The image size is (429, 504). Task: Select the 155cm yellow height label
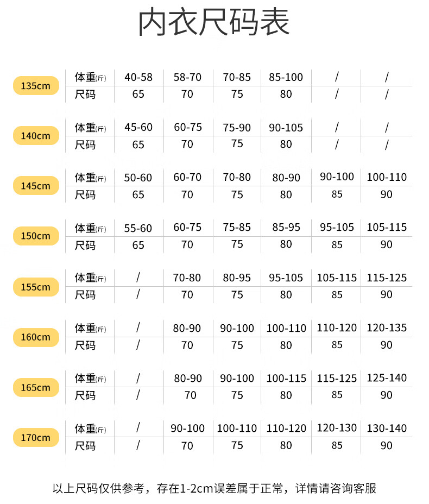click(x=36, y=287)
